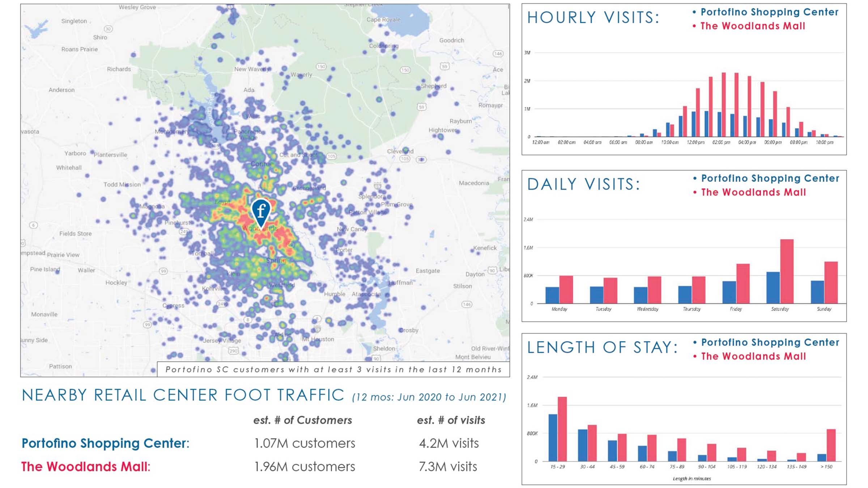Click the Highway 99 shield near Hockley
Viewport: 868px width, 488px height.
coord(163,271)
